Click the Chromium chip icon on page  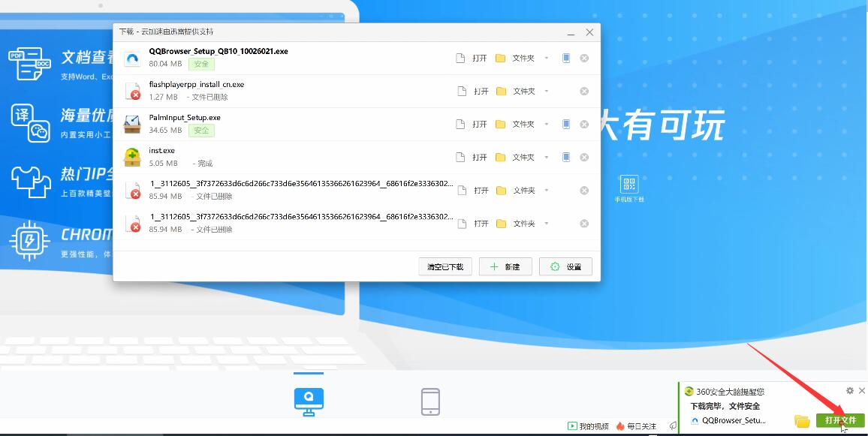pyautogui.click(x=30, y=241)
